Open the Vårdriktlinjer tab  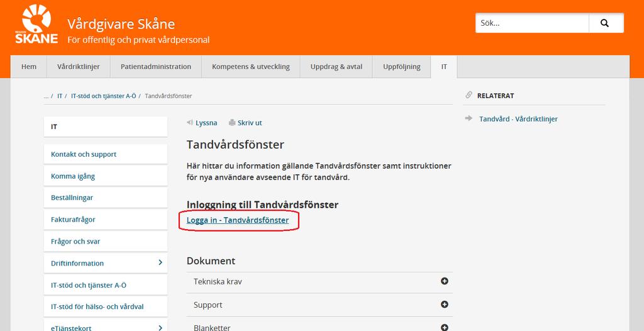pyautogui.click(x=79, y=67)
